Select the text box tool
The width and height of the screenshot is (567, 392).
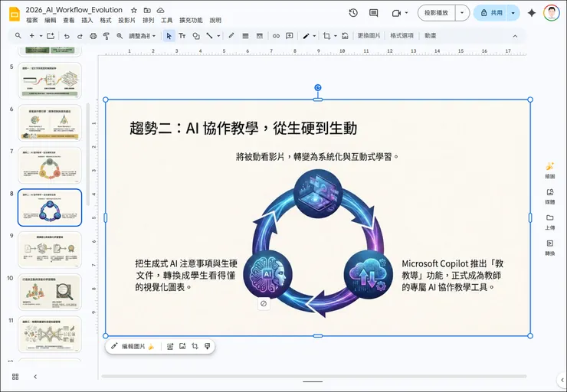coord(182,36)
